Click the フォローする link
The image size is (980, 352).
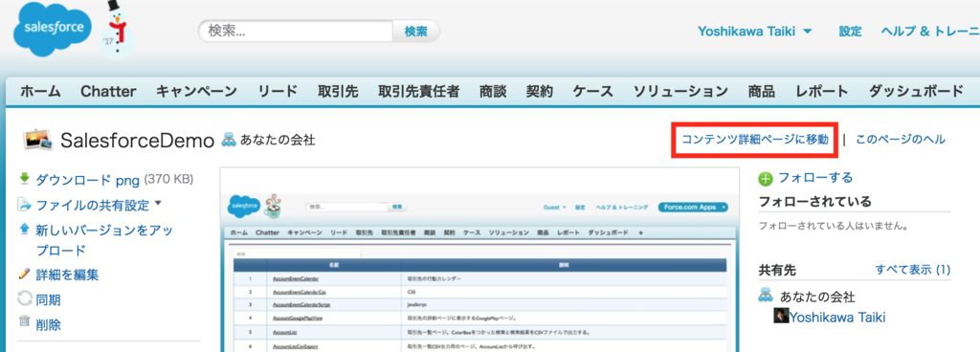[x=815, y=178]
